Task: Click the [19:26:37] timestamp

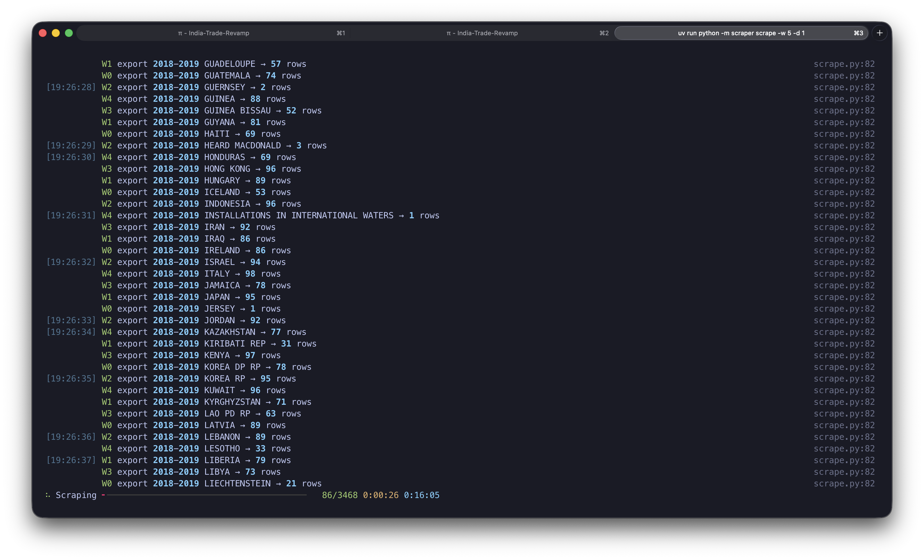Action: tap(71, 460)
